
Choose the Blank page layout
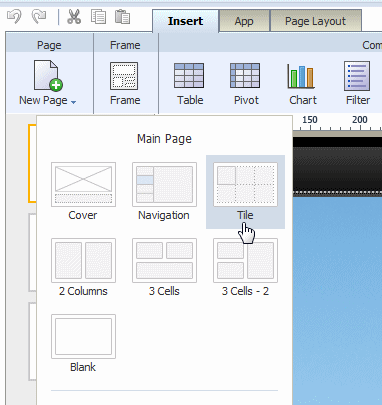tap(83, 343)
